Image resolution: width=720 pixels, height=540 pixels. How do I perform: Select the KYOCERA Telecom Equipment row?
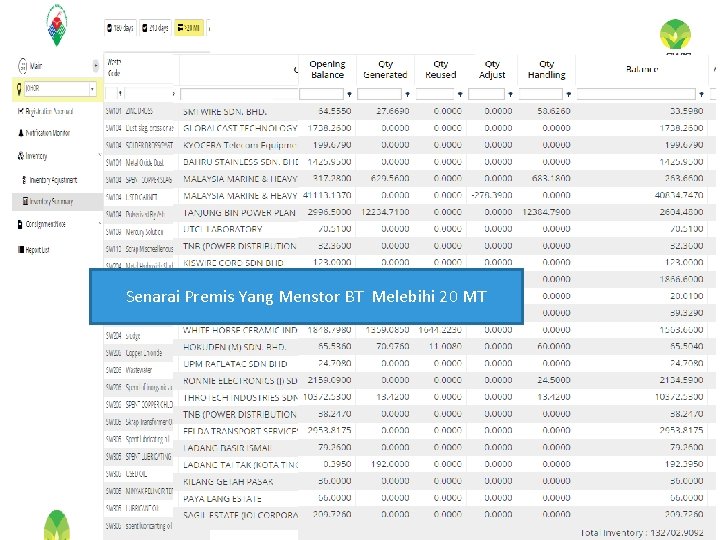tap(410, 145)
